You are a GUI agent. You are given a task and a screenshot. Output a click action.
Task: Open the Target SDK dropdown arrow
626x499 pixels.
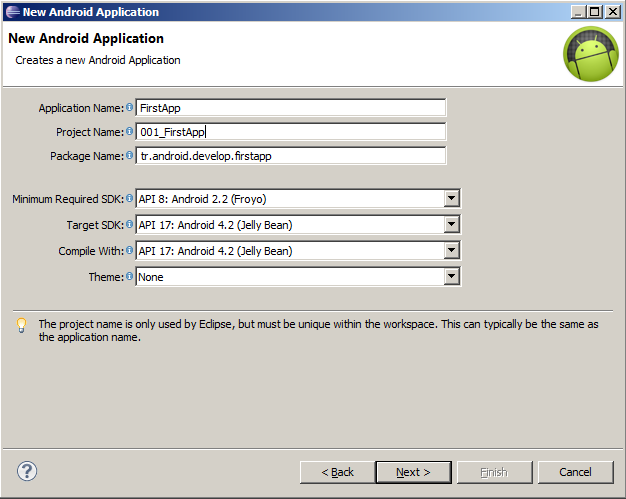452,224
